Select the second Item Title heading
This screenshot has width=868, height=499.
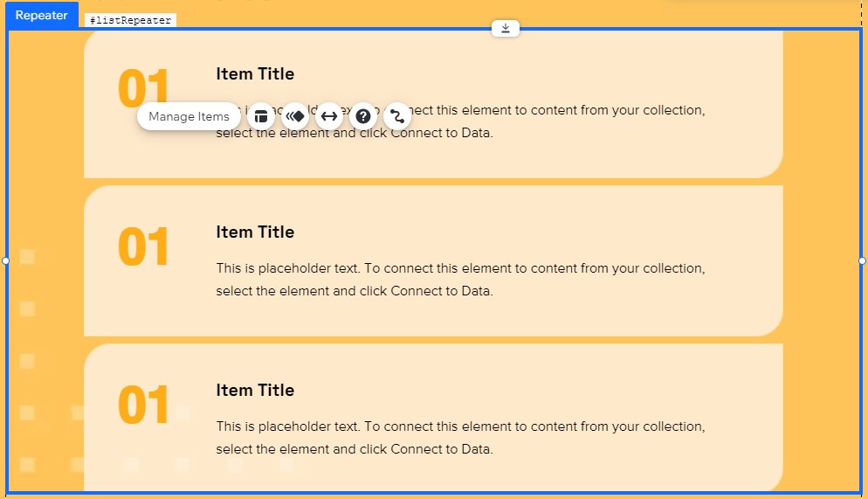(x=255, y=232)
